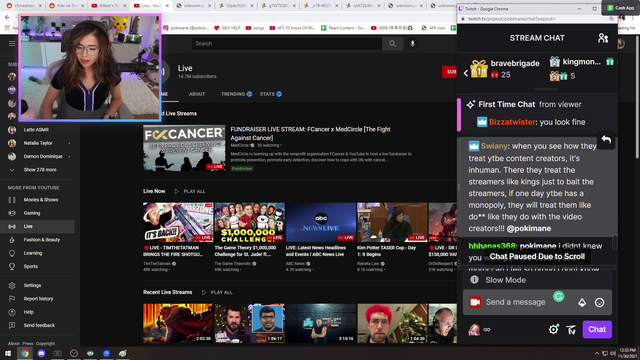Click the YouTube Search input field
This screenshot has height=360, width=640.
point(287,43)
